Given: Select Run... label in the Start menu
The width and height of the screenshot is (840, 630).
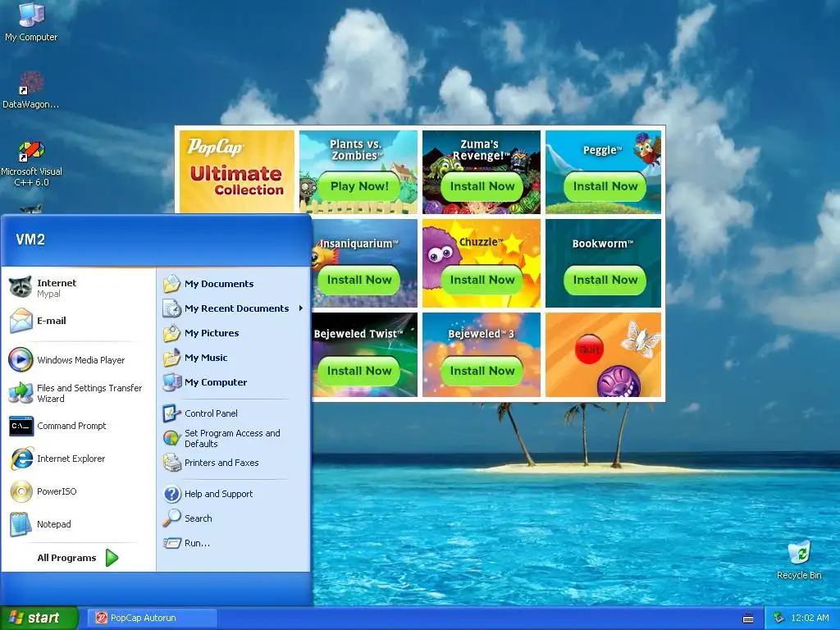Looking at the screenshot, I should pos(197,543).
